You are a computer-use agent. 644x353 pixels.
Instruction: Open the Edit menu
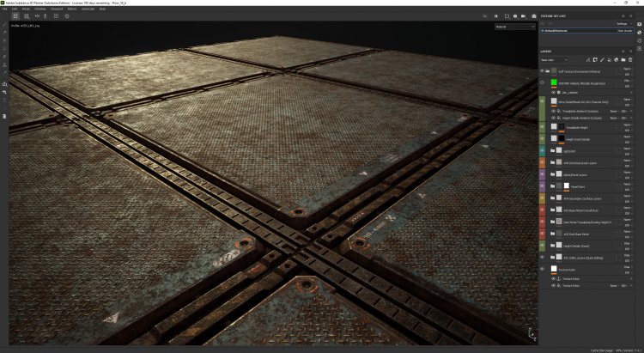[x=15, y=9]
